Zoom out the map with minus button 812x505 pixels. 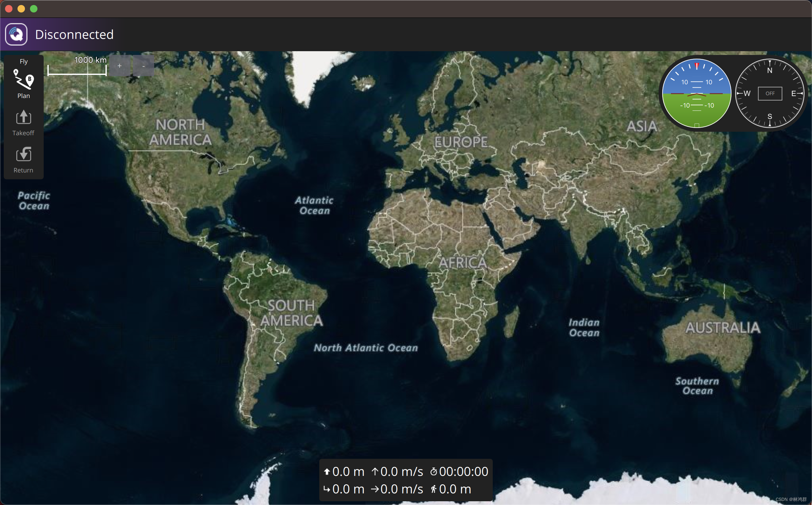[x=144, y=66]
